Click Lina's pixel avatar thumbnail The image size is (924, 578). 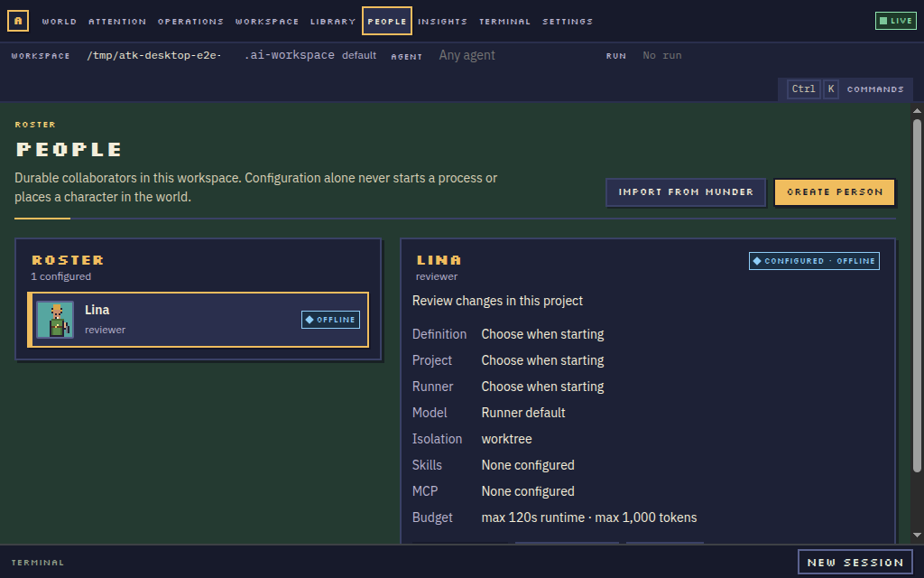(55, 320)
